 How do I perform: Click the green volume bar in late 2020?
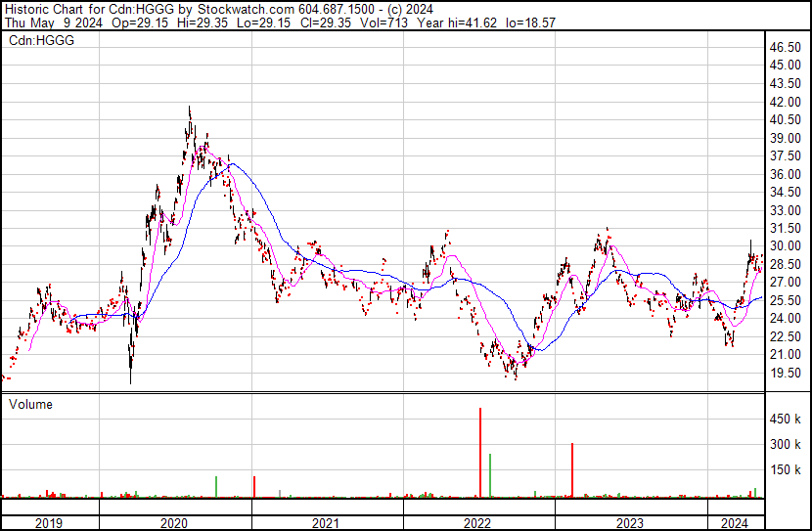point(216,487)
